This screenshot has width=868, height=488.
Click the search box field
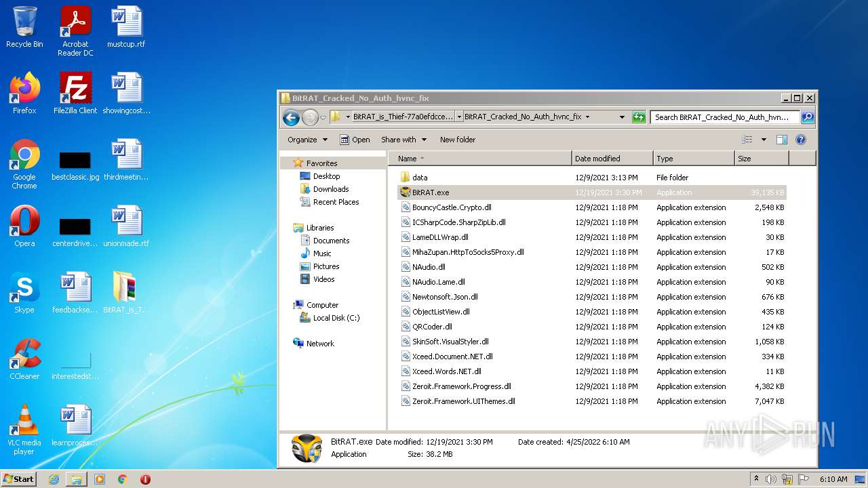pyautogui.click(x=725, y=117)
